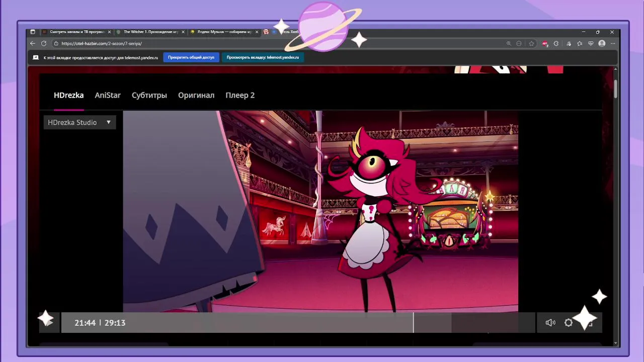Open the media control music icon
This screenshot has width=644, height=362.
(x=569, y=44)
